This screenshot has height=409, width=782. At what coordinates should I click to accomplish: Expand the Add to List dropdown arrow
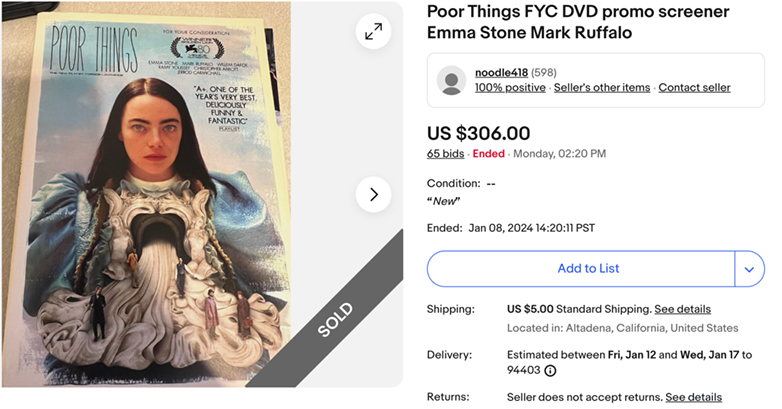coord(749,268)
